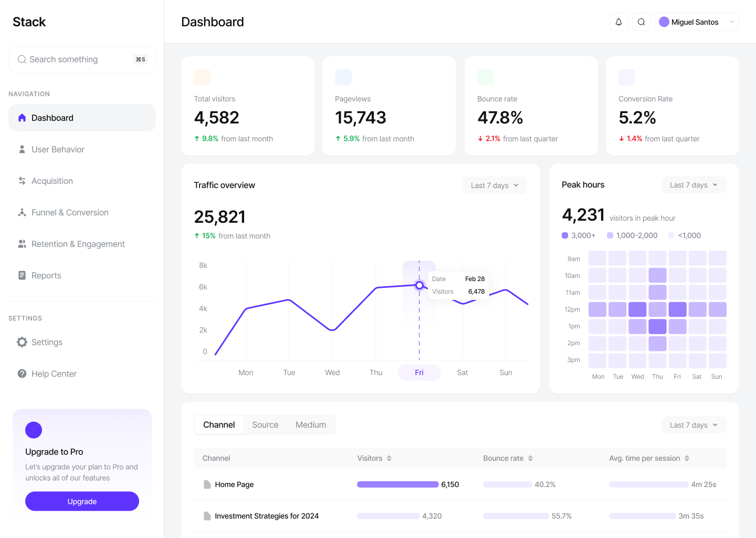Switch to the Medium tab
The width and height of the screenshot is (756, 538).
(311, 425)
